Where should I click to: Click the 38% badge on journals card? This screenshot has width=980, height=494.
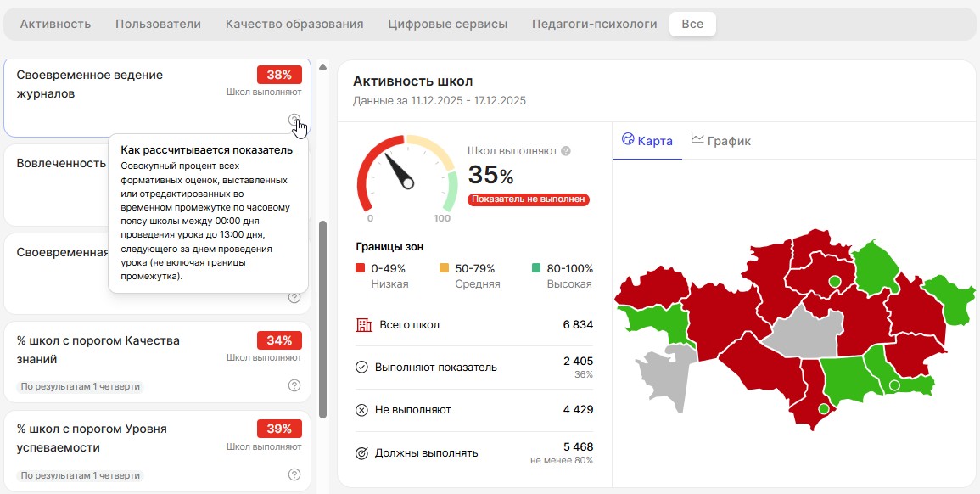click(x=279, y=74)
